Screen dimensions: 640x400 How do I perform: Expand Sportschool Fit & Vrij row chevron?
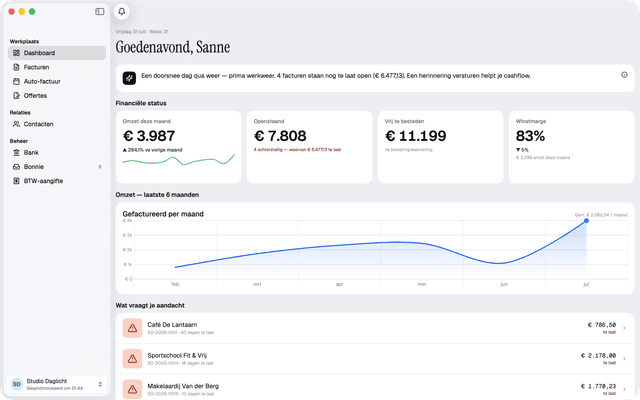(x=624, y=359)
